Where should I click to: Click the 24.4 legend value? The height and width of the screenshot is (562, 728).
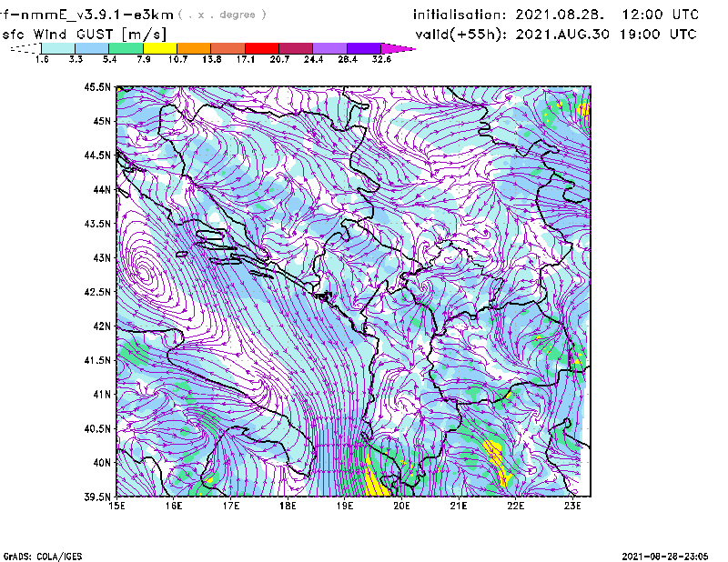pos(313,59)
